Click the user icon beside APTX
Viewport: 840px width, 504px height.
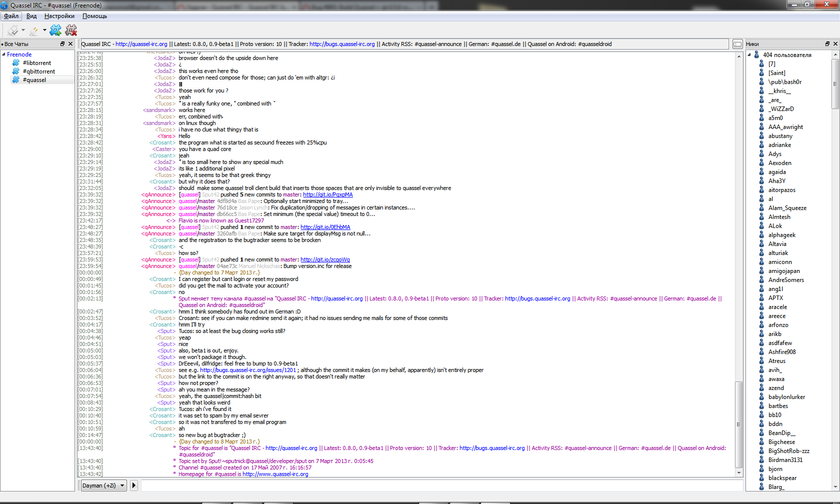tap(761, 298)
